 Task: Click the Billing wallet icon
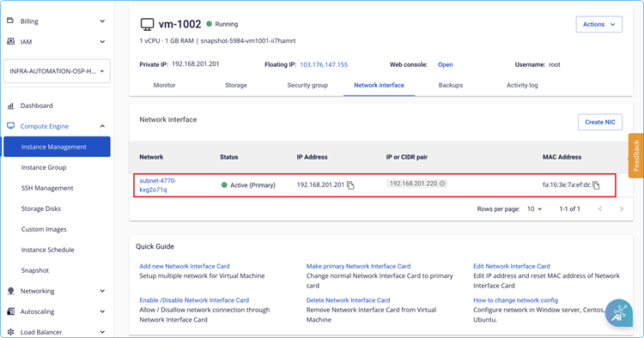[10, 21]
